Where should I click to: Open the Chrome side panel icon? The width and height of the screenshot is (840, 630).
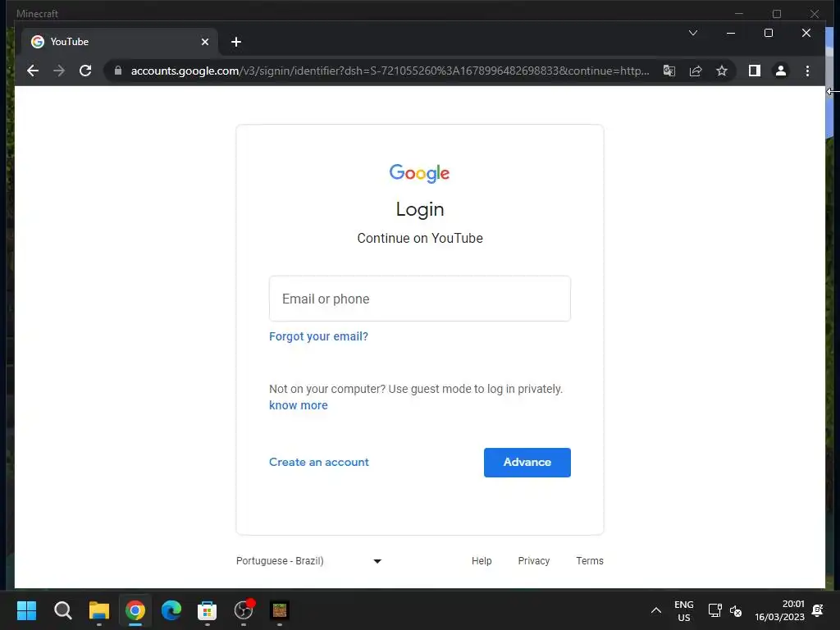755,71
